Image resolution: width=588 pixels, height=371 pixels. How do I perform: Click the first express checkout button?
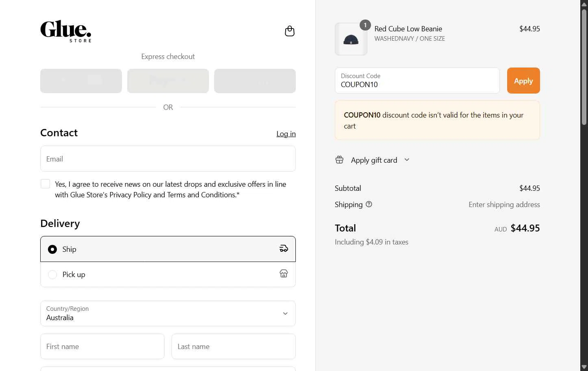(81, 81)
